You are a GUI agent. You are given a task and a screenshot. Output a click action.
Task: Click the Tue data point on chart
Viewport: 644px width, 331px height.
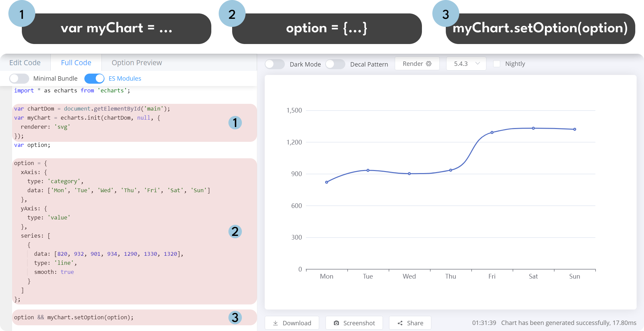tap(368, 170)
